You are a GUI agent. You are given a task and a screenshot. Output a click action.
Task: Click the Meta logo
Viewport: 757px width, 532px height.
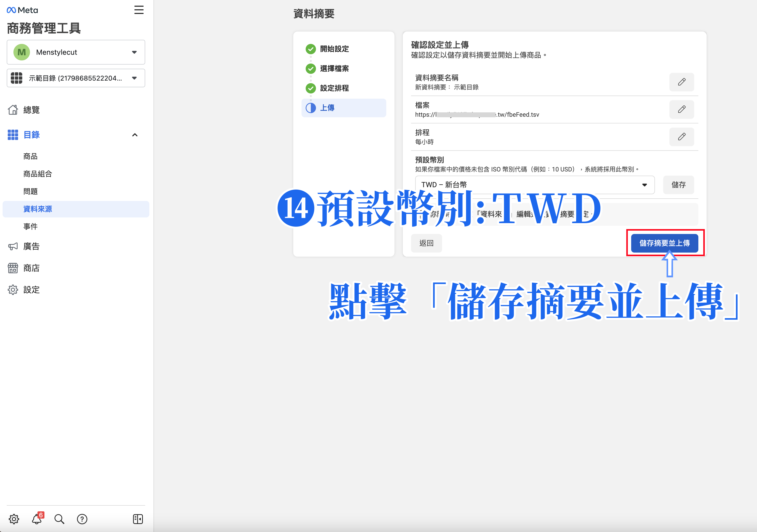point(22,10)
